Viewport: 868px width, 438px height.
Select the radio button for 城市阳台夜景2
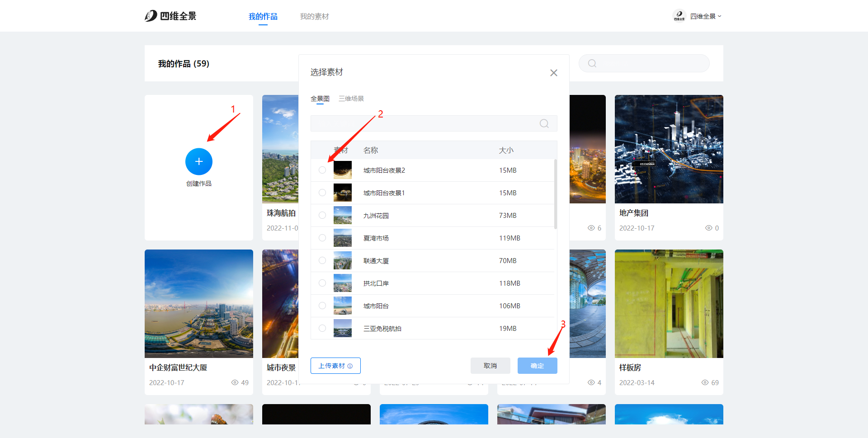(322, 170)
